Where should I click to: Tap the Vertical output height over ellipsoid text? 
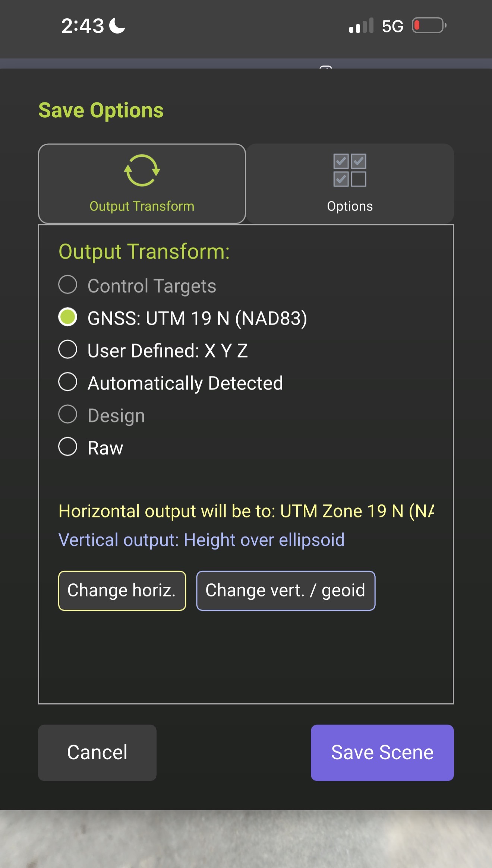tap(201, 540)
